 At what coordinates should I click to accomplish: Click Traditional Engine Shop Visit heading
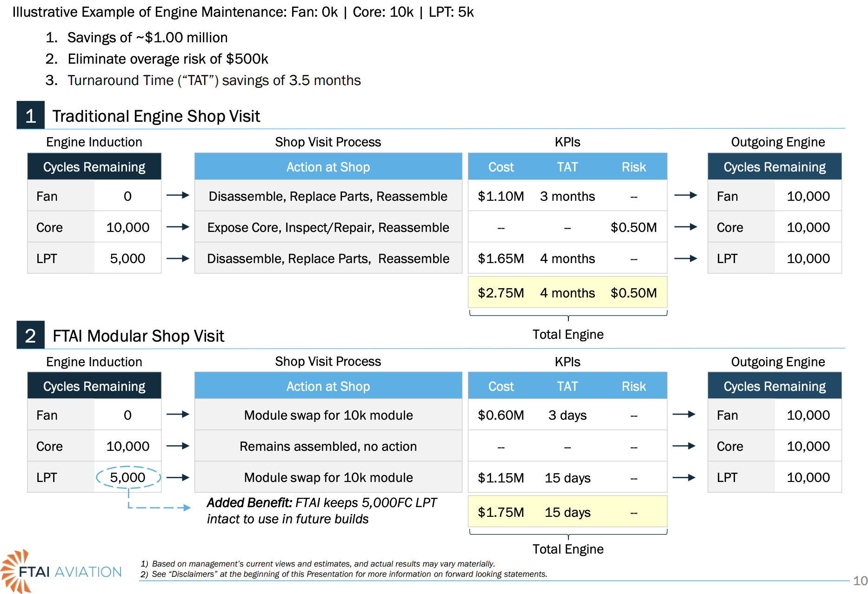156,116
